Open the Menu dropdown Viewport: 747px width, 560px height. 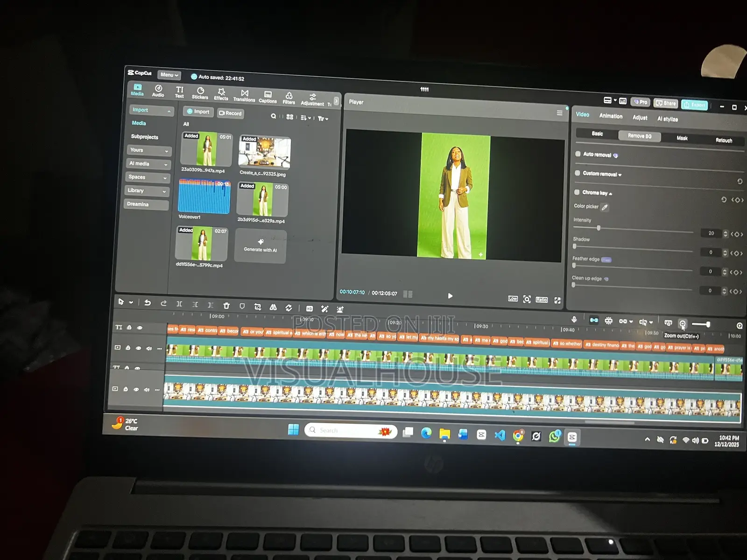point(169,75)
